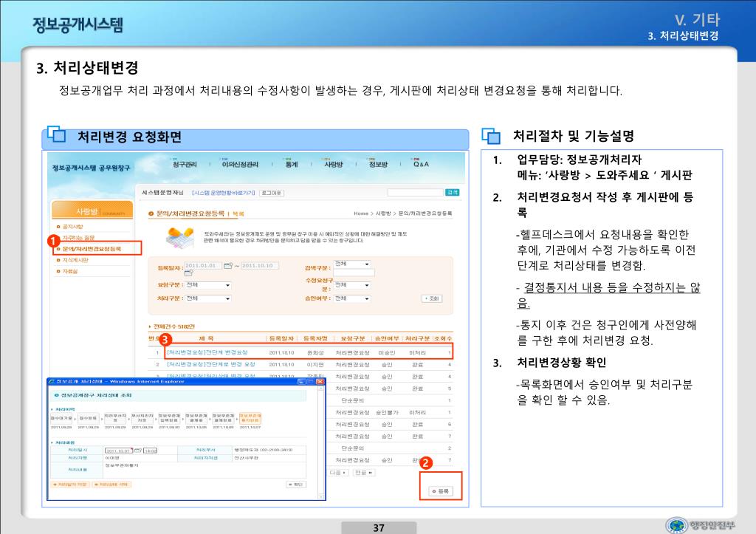
Task: Click highlighted 통지완료 step in popup
Action: pos(250,418)
